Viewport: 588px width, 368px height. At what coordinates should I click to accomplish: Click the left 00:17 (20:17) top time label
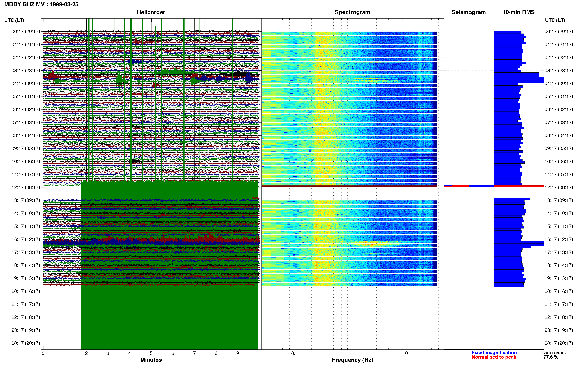[x=26, y=31]
